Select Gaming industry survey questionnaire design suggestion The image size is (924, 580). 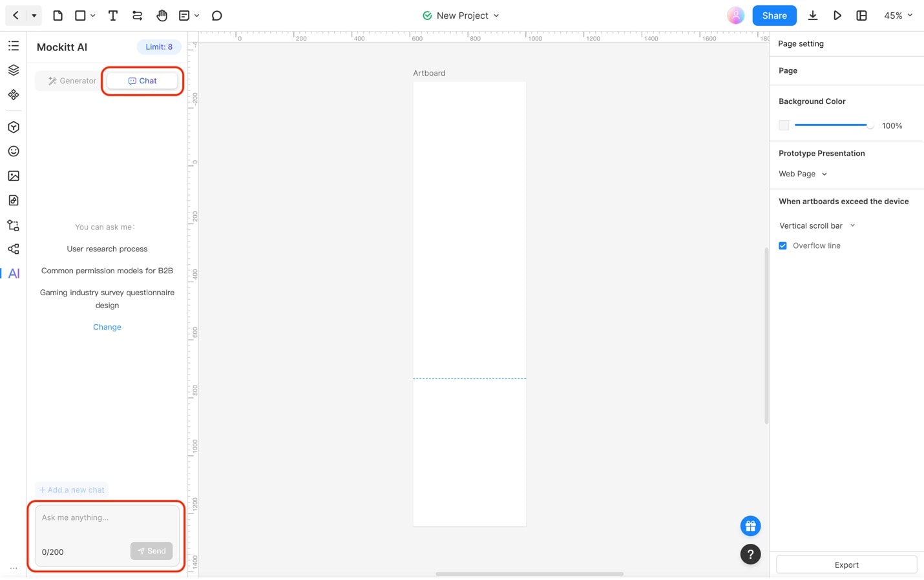(107, 298)
